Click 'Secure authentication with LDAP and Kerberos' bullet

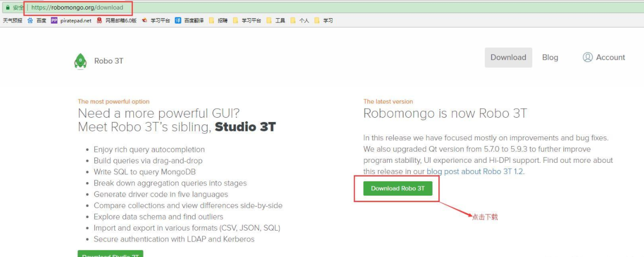tap(174, 239)
